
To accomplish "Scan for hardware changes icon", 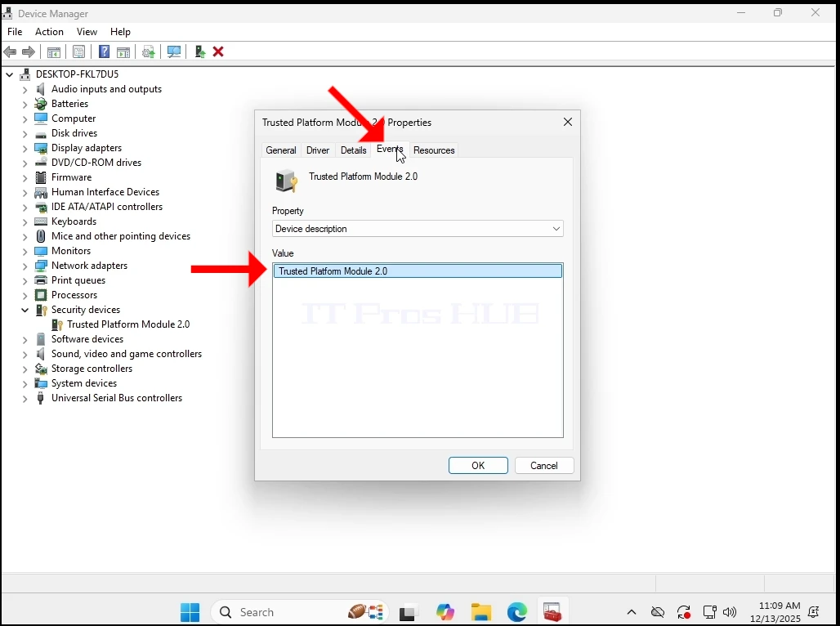I will pyautogui.click(x=173, y=52).
